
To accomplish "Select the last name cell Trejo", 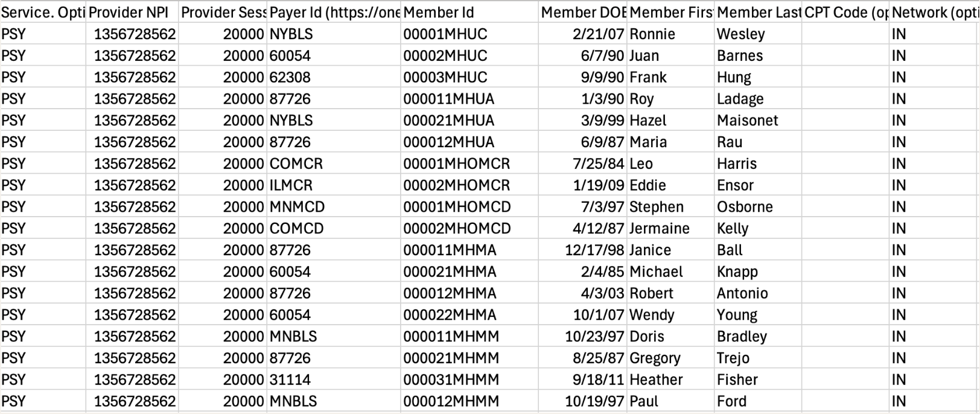I will point(758,358).
